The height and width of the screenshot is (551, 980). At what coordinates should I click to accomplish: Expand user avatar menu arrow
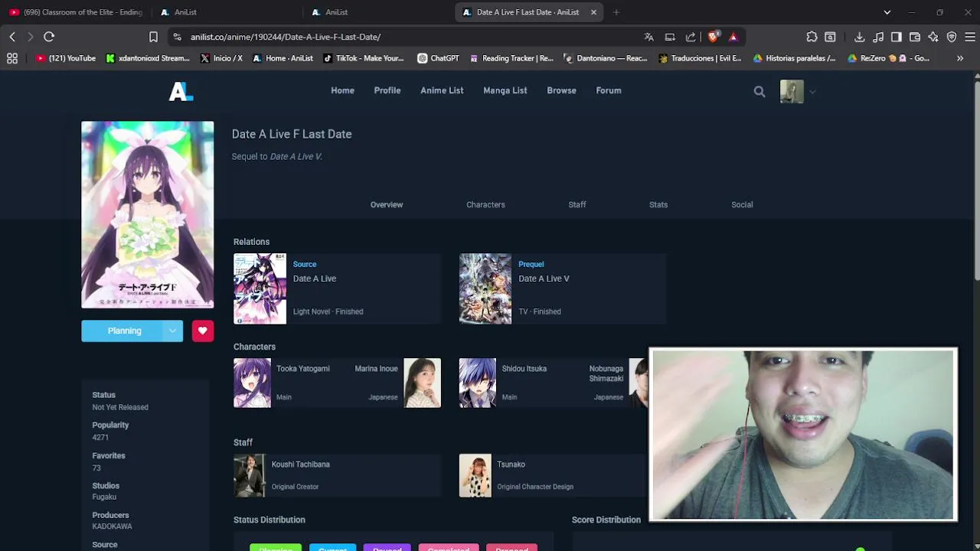pyautogui.click(x=812, y=92)
